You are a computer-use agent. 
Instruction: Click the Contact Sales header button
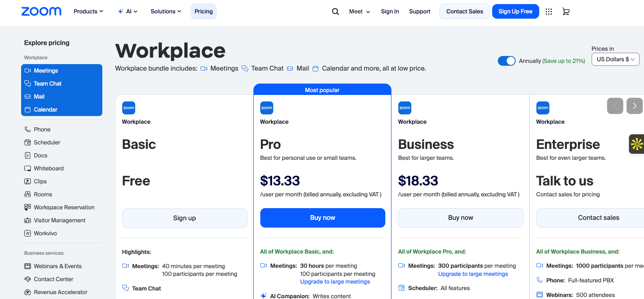coord(465,11)
